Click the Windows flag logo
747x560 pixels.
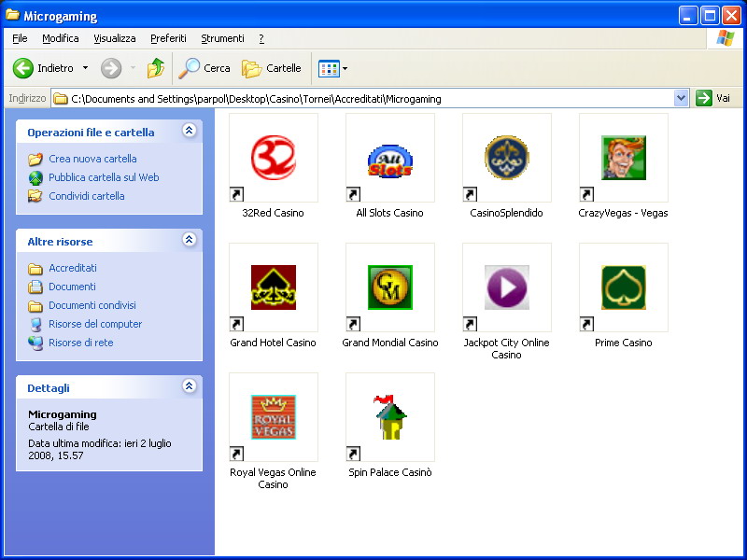[725, 38]
